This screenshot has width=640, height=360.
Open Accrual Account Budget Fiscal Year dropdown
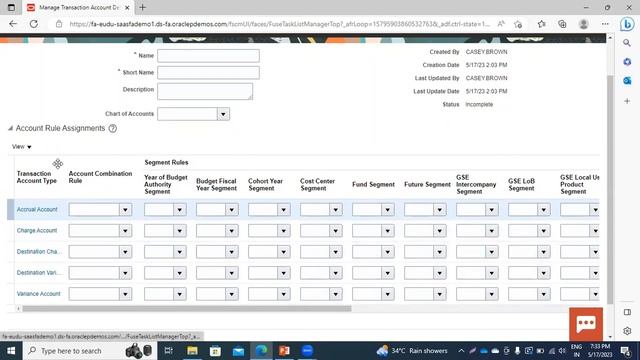(x=231, y=210)
